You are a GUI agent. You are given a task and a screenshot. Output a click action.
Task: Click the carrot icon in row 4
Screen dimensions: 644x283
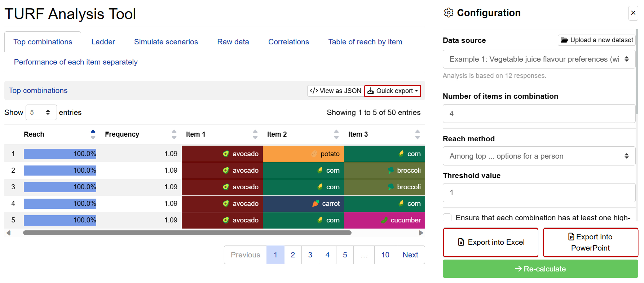[315, 204]
